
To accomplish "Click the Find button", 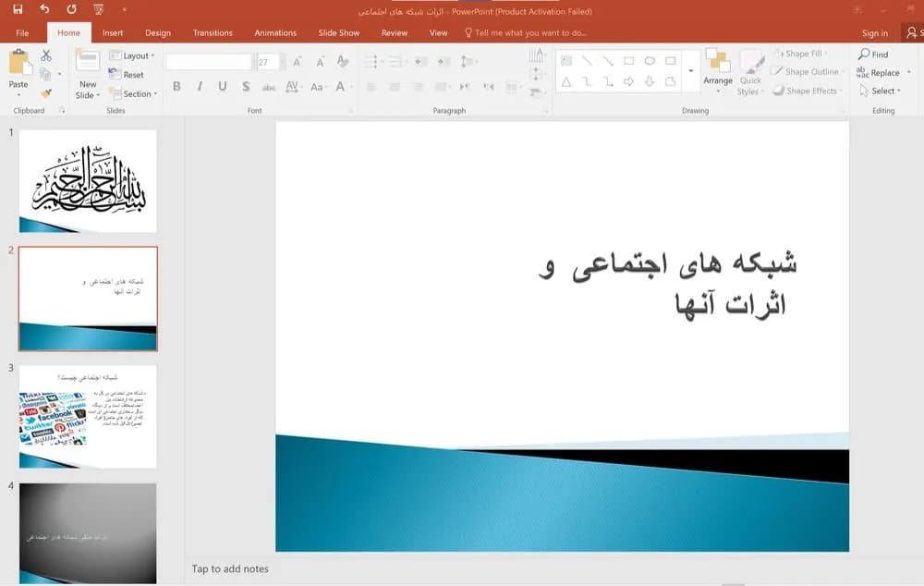I will (873, 55).
